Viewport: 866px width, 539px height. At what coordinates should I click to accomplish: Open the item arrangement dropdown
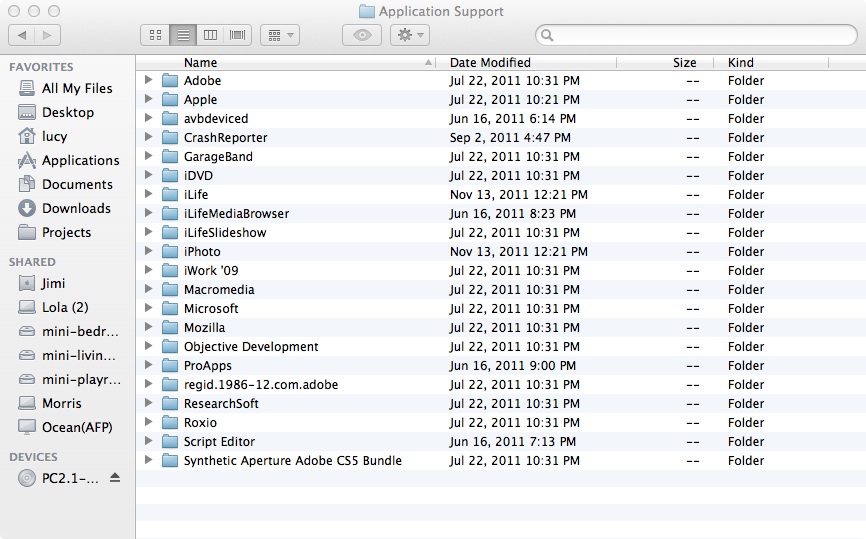coord(279,35)
